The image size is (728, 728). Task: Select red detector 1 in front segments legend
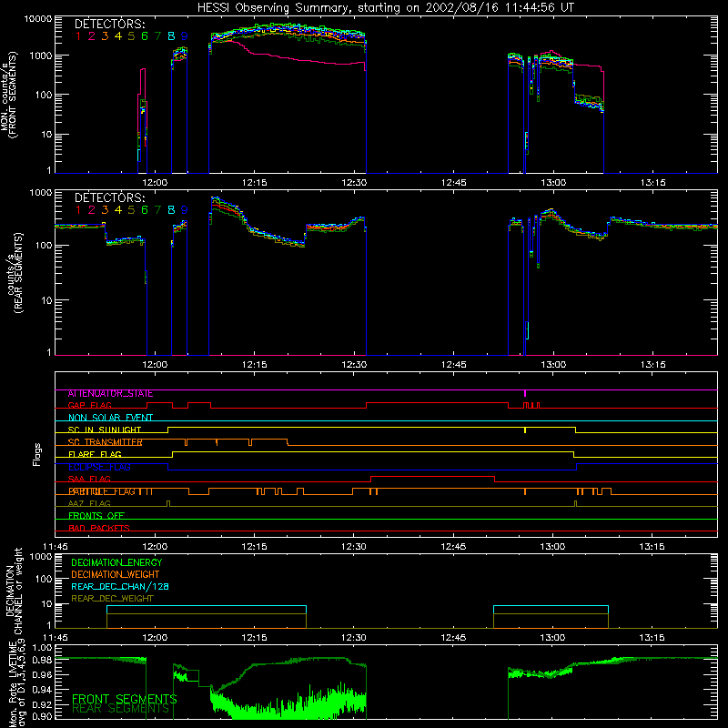click(x=78, y=35)
